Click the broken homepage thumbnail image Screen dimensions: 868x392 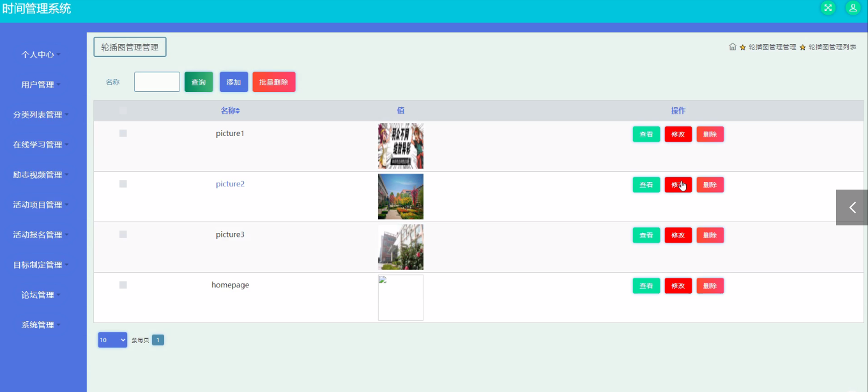[x=400, y=297]
